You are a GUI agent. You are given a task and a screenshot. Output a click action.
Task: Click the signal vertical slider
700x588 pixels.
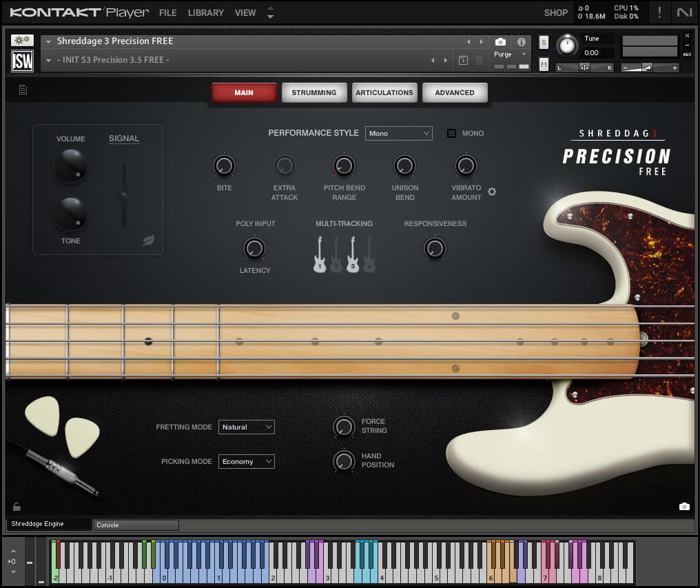click(x=124, y=195)
